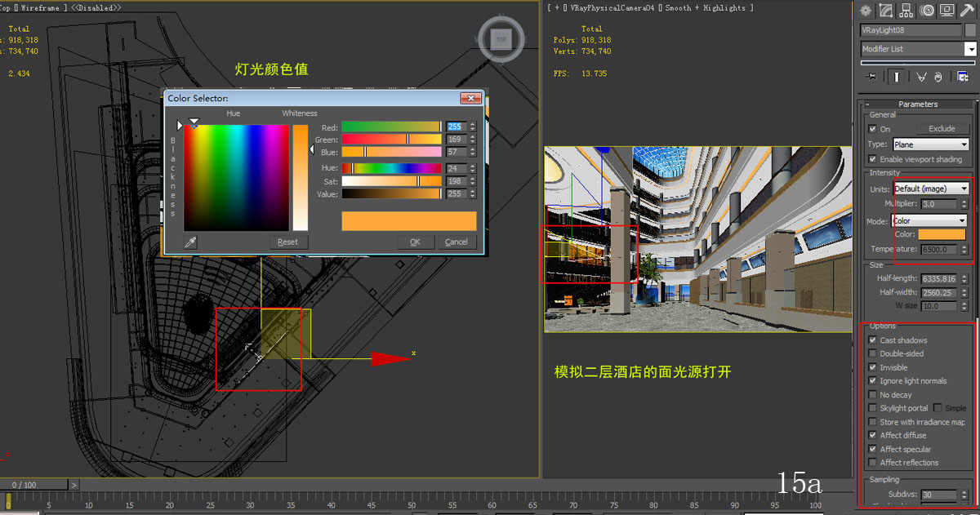
Task: Enable the Simple checkbox
Action: 938,408
